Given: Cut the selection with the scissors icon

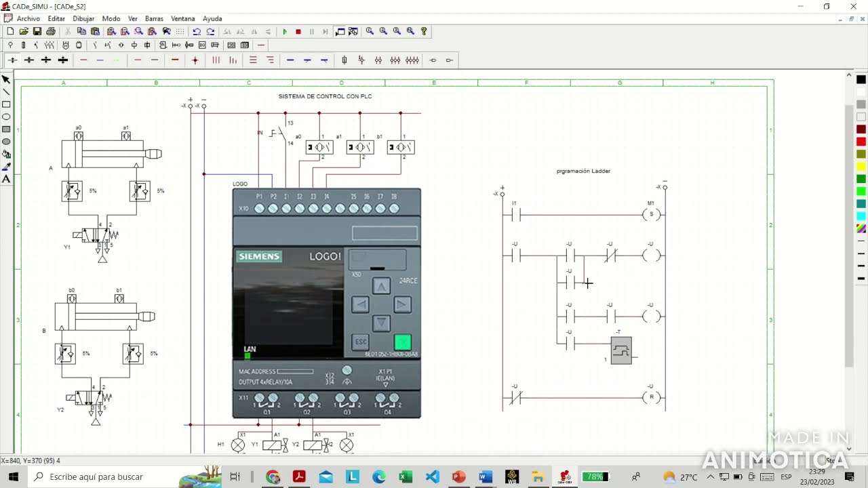Looking at the screenshot, I should tap(68, 31).
